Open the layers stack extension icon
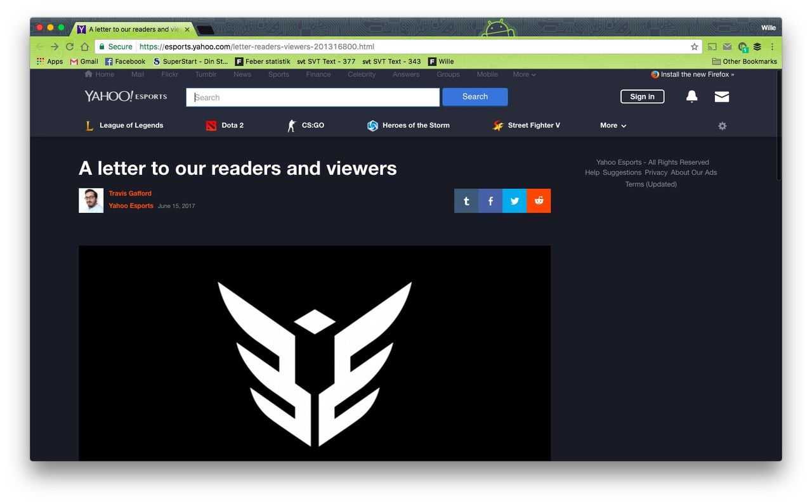Viewport: 812px width, 504px height. point(757,47)
